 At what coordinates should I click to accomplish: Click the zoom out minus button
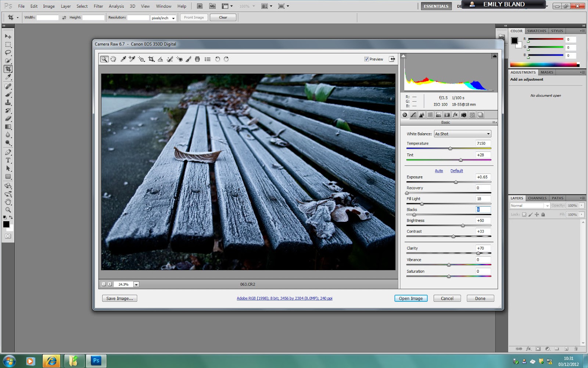pos(104,284)
